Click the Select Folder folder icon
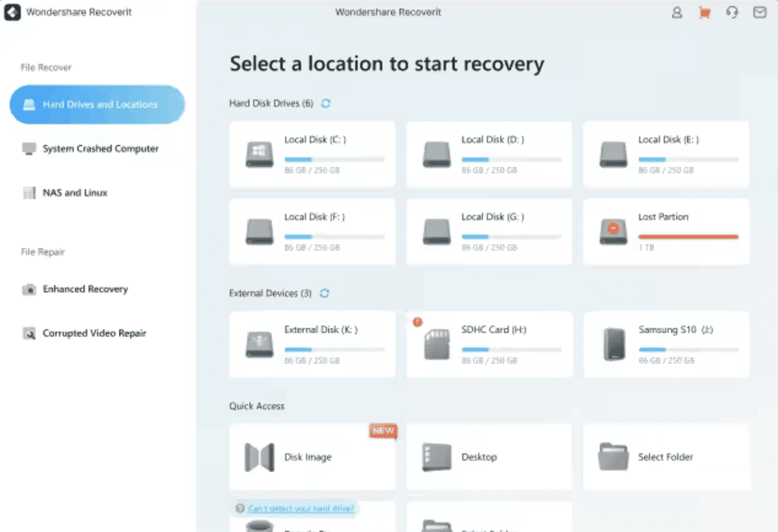778x532 pixels. tap(613, 456)
